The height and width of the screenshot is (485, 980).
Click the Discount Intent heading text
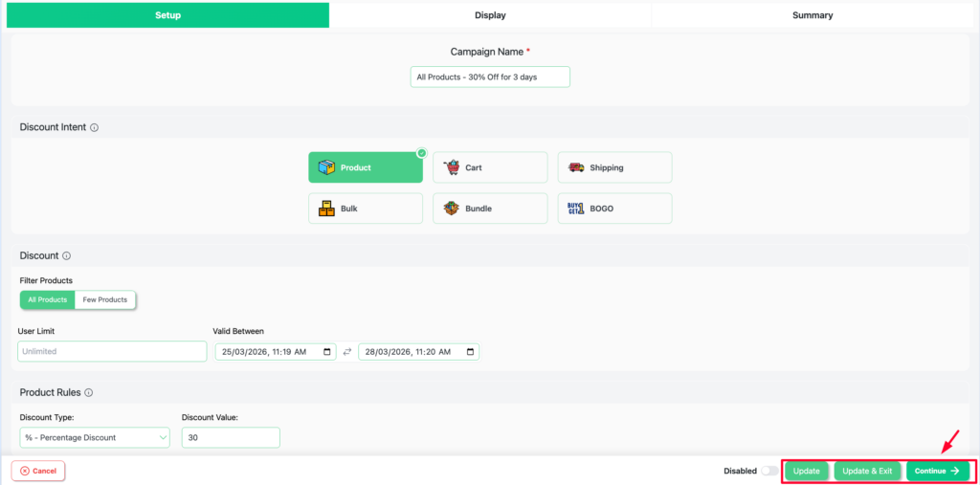(x=54, y=127)
